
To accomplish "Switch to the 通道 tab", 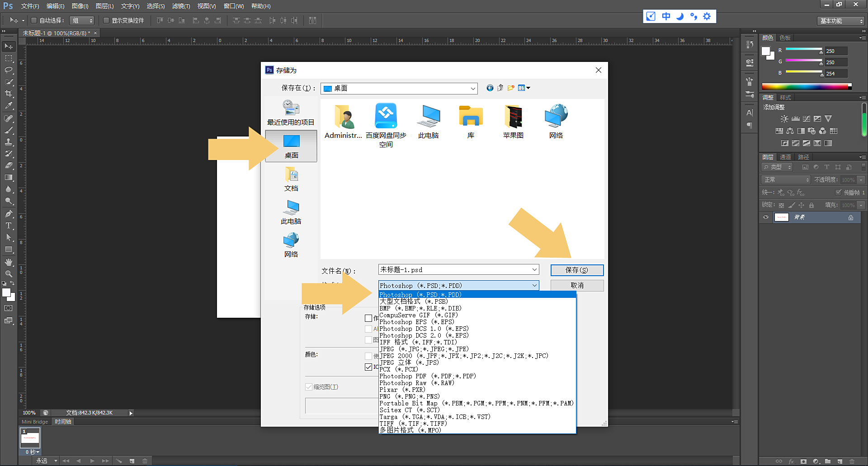I will pyautogui.click(x=785, y=157).
